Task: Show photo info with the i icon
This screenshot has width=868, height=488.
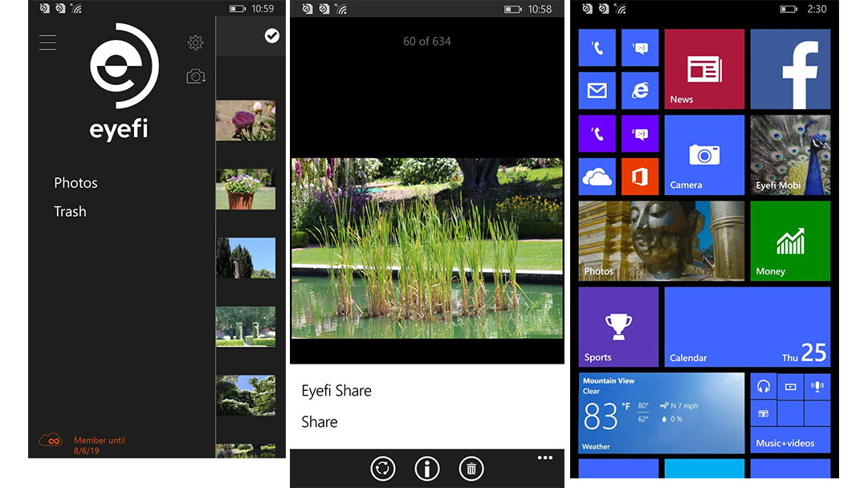Action: point(427,469)
